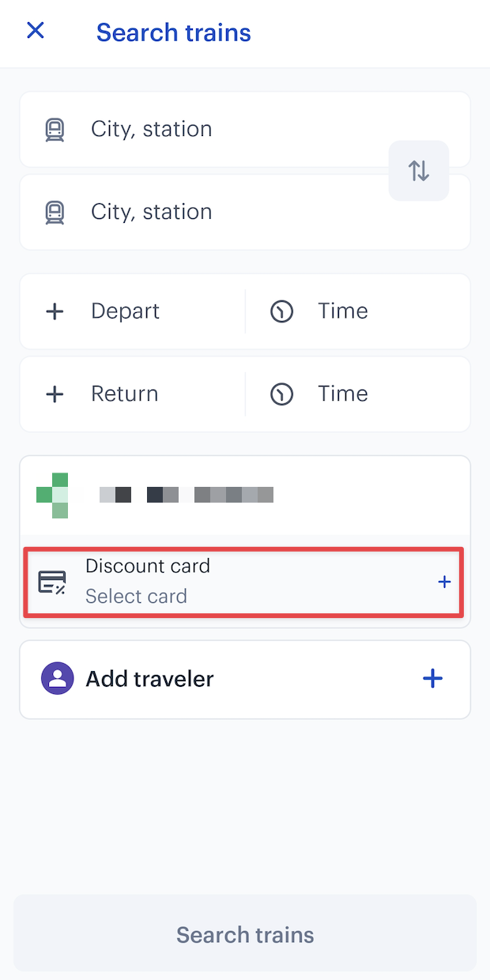Viewport: 490px width, 980px height.
Task: Tap purple traveler avatar icon
Action: 57,679
